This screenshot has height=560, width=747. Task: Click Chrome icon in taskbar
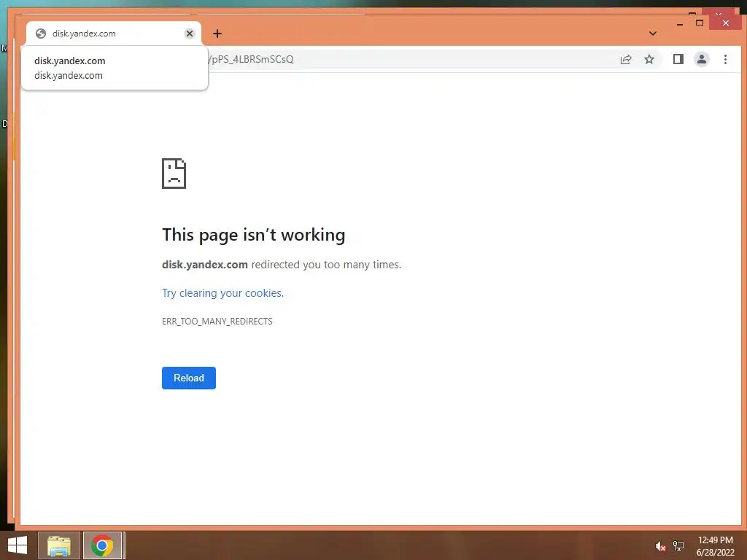tap(104, 545)
